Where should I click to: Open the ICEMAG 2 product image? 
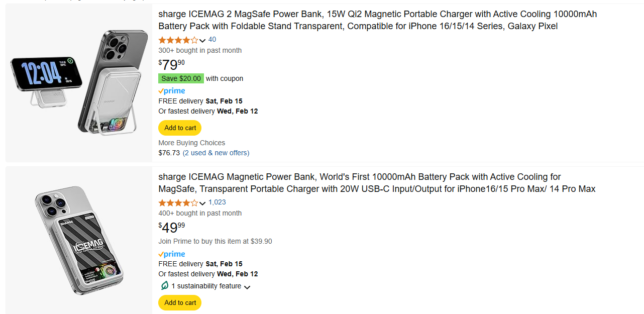[x=79, y=83]
